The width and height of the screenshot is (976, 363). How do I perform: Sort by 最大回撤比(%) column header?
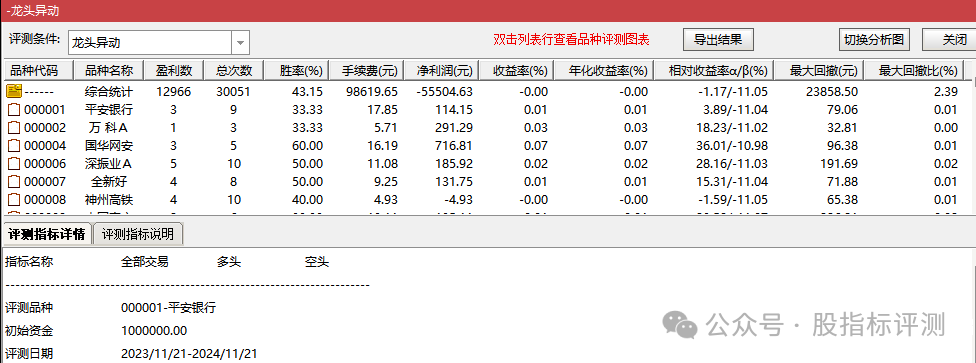pos(913,70)
